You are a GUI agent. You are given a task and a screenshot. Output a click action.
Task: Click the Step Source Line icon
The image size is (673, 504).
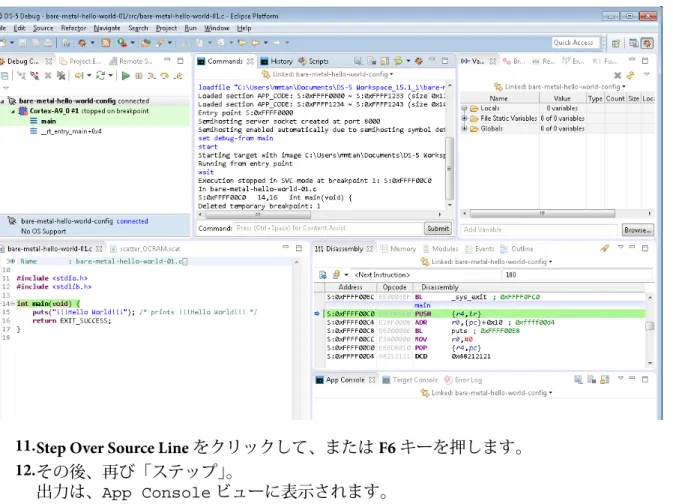(152, 76)
